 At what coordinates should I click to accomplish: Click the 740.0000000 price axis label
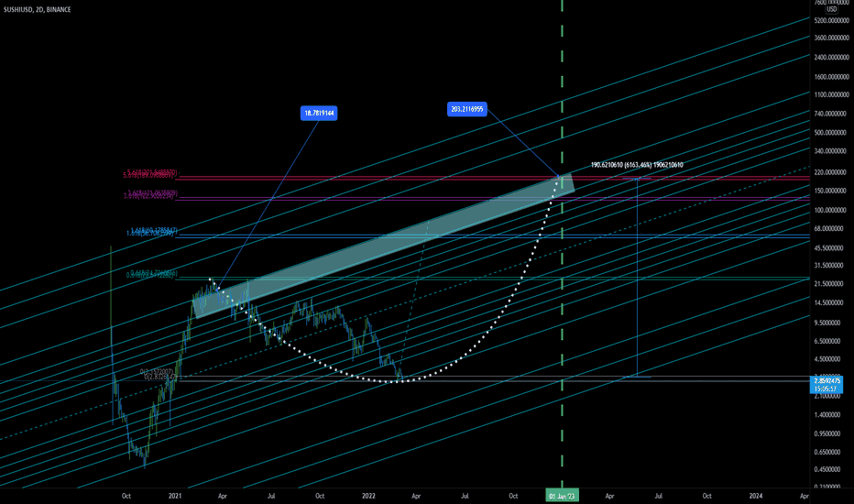pyautogui.click(x=832, y=114)
